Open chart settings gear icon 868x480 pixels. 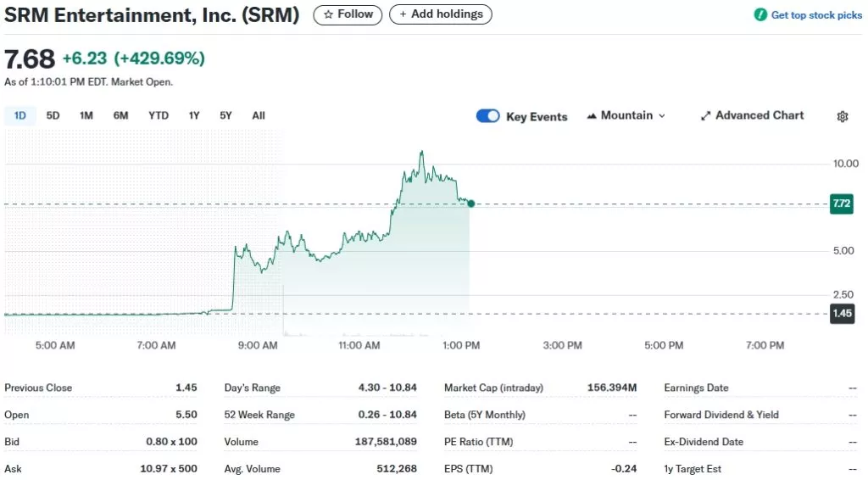pos(842,117)
